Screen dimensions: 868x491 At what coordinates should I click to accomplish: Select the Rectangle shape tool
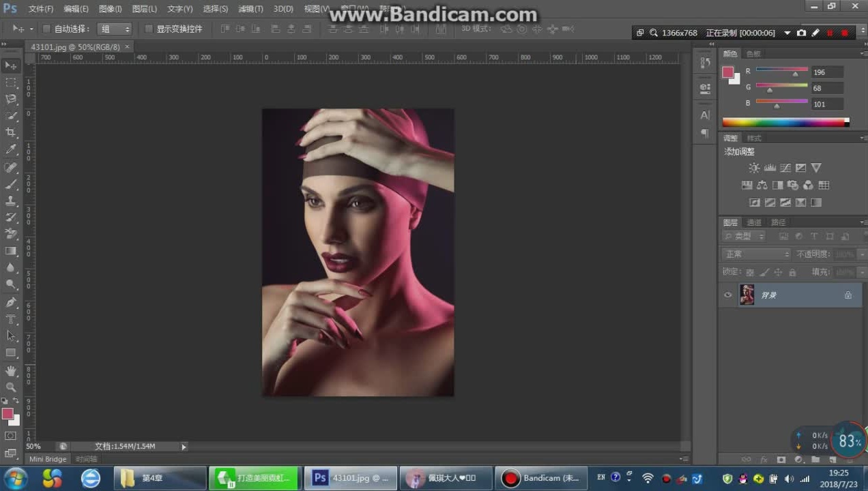click(x=11, y=353)
